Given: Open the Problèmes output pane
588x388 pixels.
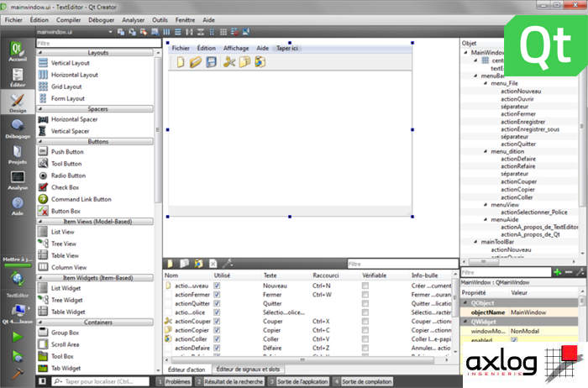Looking at the screenshot, I should [x=174, y=381].
